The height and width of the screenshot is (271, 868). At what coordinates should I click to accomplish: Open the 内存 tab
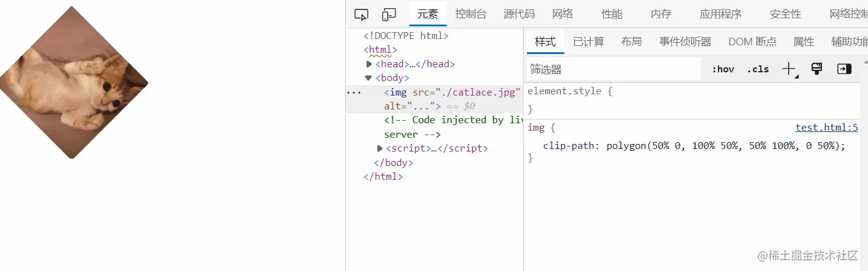click(661, 14)
